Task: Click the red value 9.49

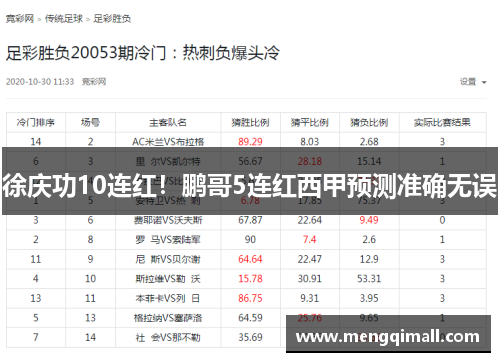Action: [369, 220]
